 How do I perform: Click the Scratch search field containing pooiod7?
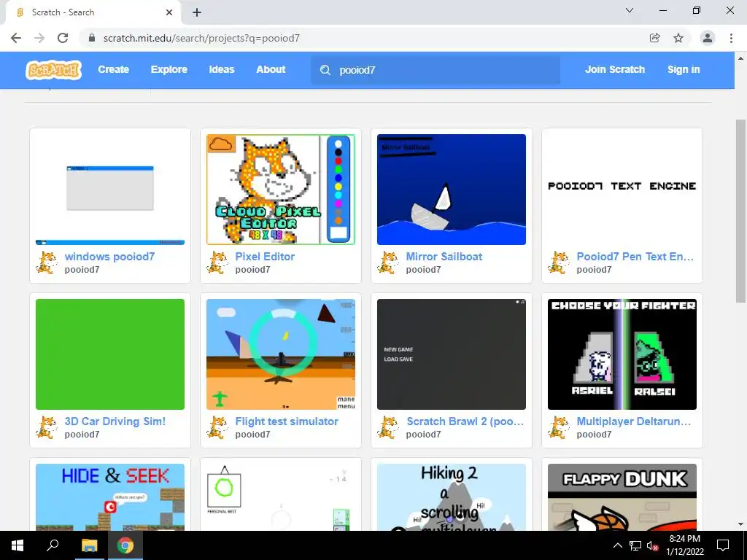pos(436,70)
